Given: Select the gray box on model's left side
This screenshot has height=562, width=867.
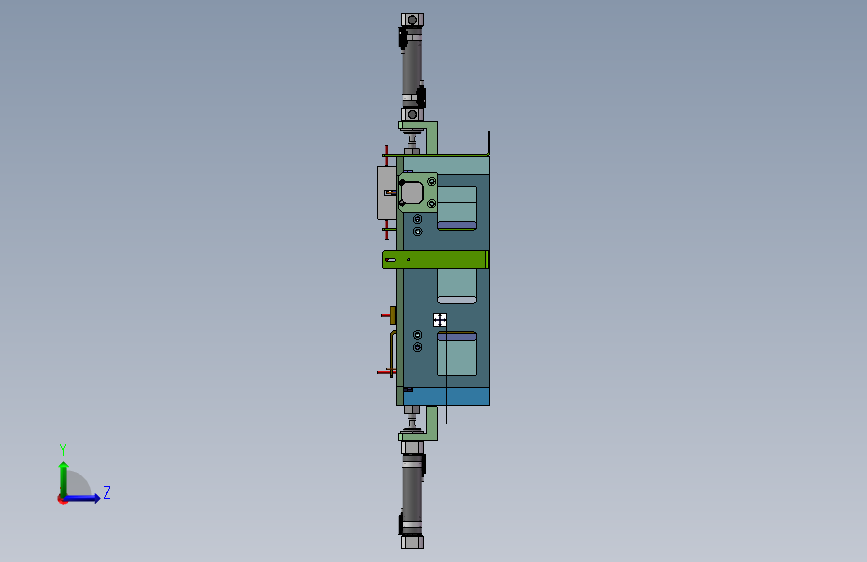Looking at the screenshot, I should [x=387, y=192].
